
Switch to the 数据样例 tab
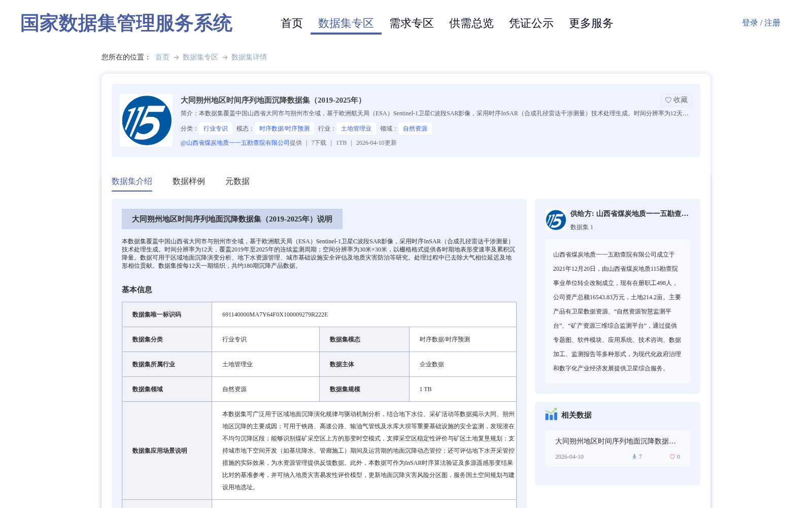click(x=189, y=181)
